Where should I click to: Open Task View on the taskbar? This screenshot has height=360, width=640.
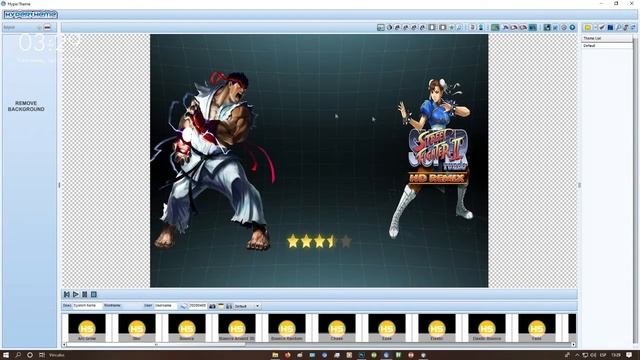42,355
